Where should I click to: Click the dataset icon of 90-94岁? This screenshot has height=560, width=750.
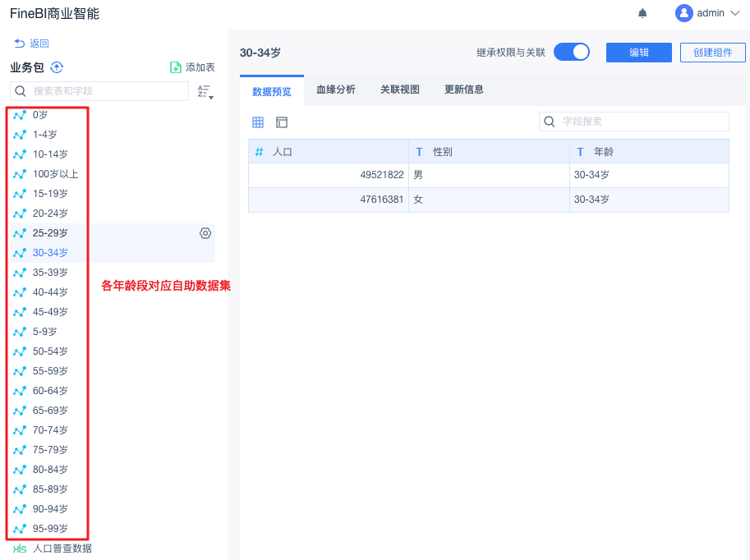[20, 509]
